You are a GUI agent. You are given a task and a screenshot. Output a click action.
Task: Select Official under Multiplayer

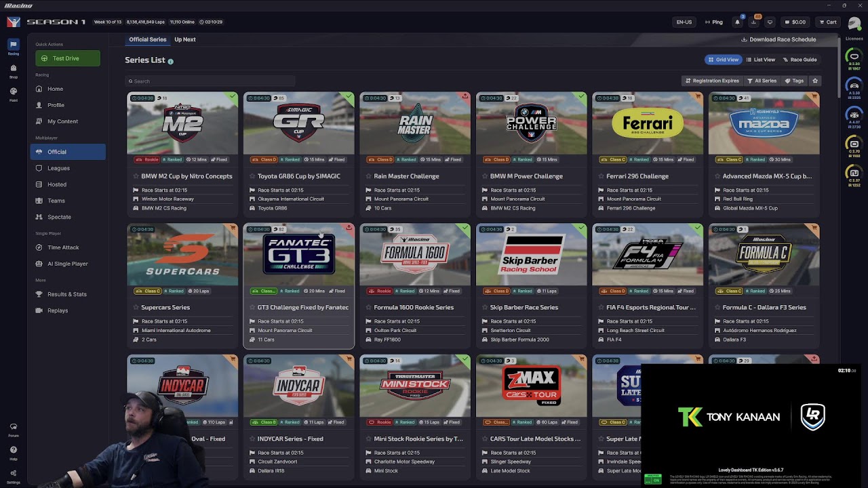tap(68, 152)
